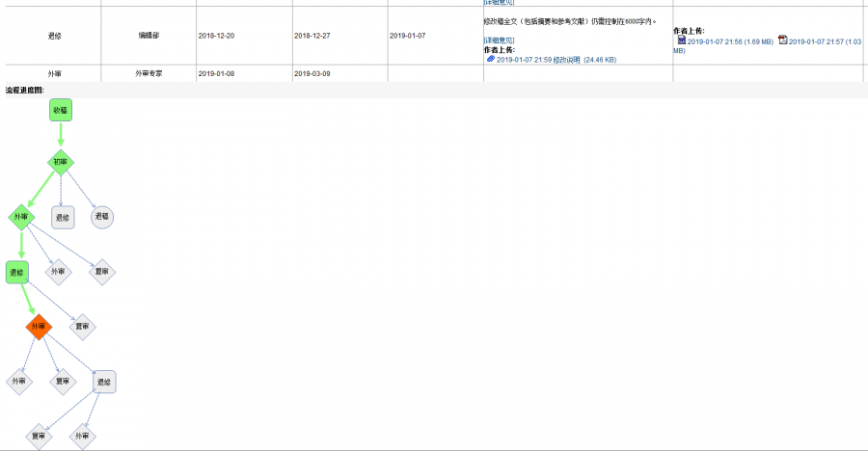Select the green 收稿 start node
868x451 pixels.
pos(61,110)
